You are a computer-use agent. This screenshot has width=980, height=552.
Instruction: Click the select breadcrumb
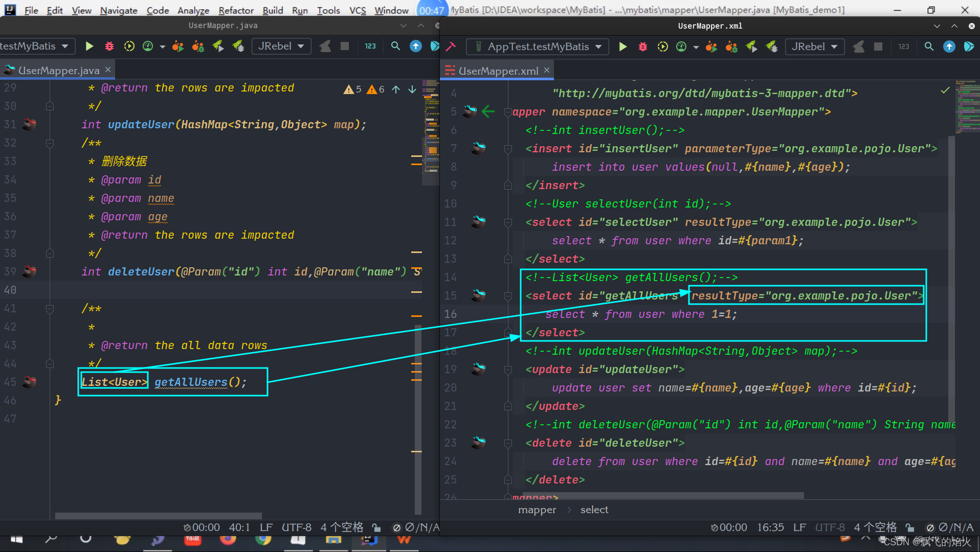pos(594,510)
